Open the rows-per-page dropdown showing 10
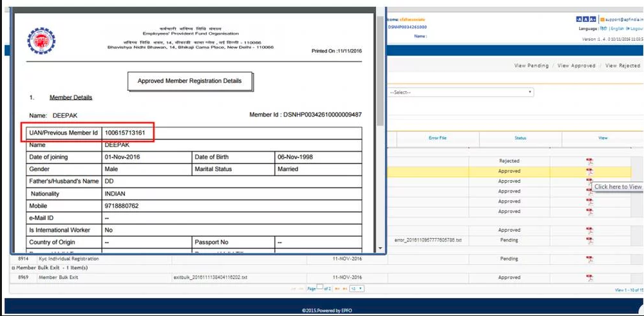This screenshot has height=316, width=644. click(x=356, y=289)
